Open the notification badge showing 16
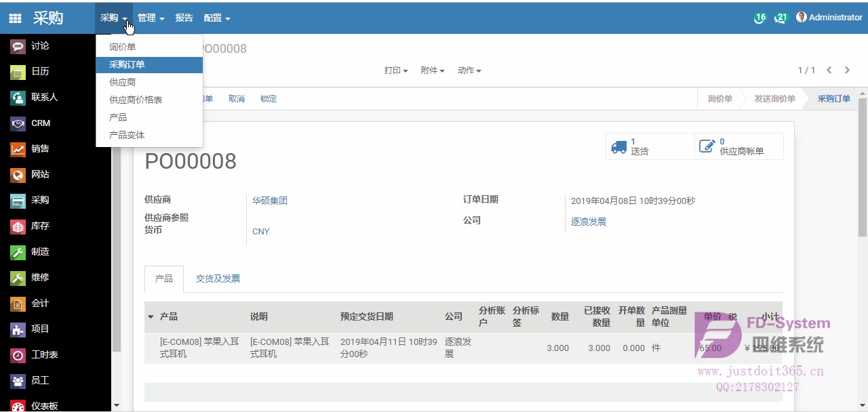The image size is (868, 412). [759, 18]
